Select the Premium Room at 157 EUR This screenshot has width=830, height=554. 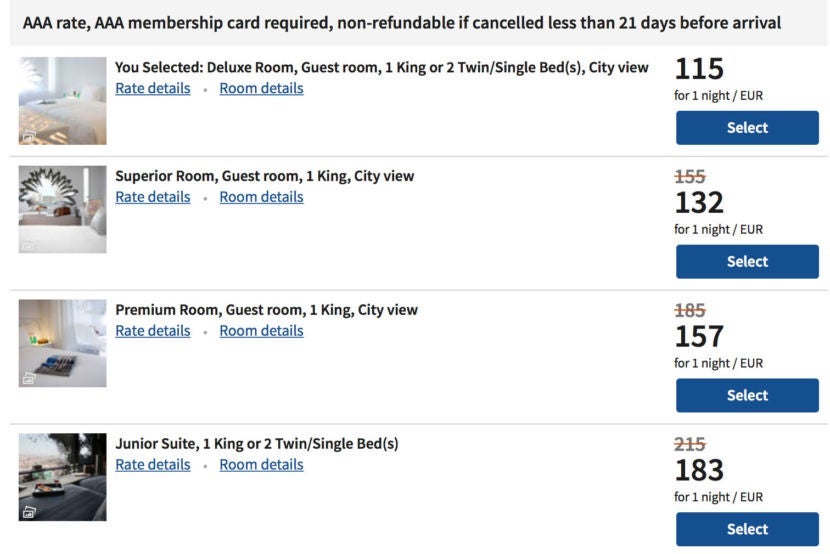point(747,396)
